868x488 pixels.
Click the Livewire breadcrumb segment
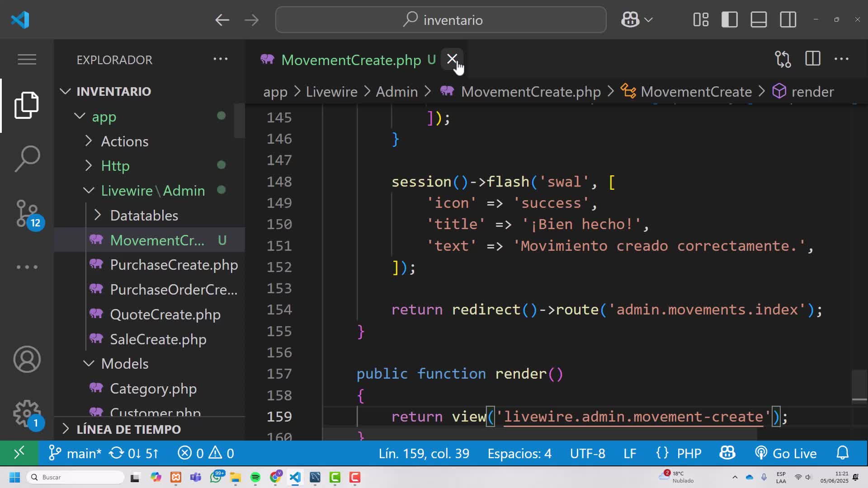[331, 92]
